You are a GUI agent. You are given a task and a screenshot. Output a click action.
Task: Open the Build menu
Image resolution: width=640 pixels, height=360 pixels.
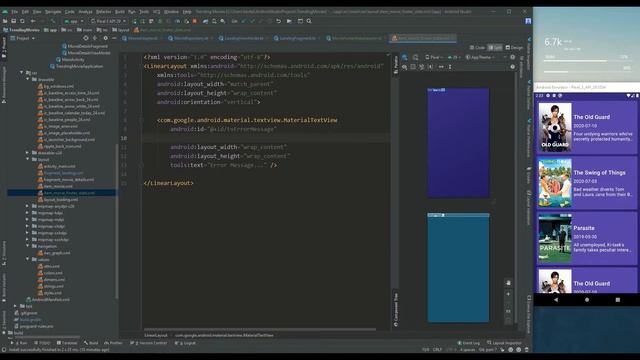click(120, 12)
